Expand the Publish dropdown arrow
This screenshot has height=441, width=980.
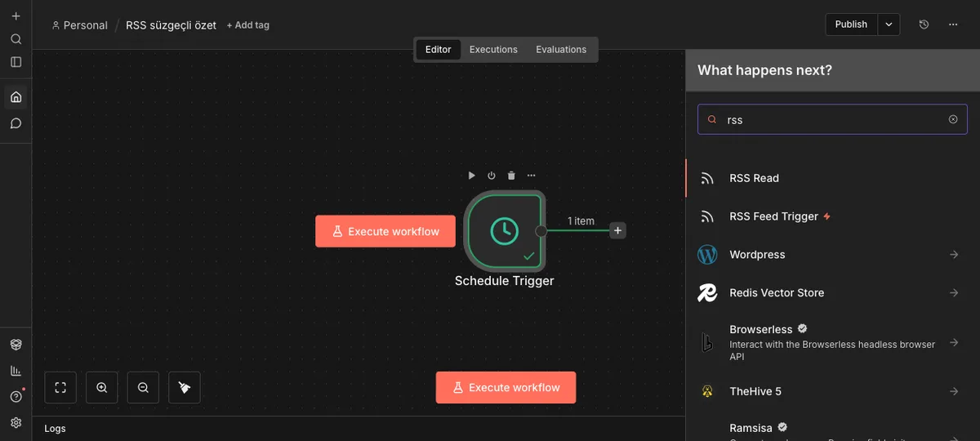pos(889,24)
